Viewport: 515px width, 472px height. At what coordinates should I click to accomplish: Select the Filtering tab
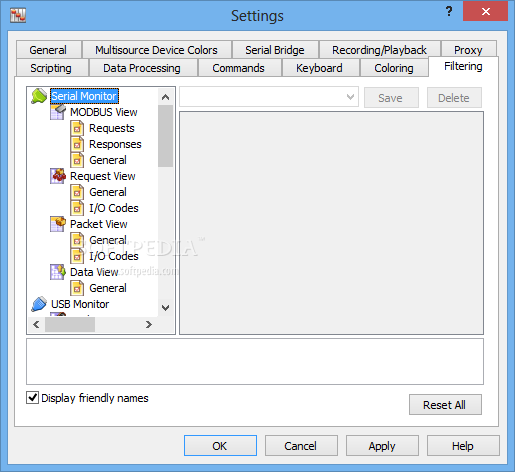point(463,66)
